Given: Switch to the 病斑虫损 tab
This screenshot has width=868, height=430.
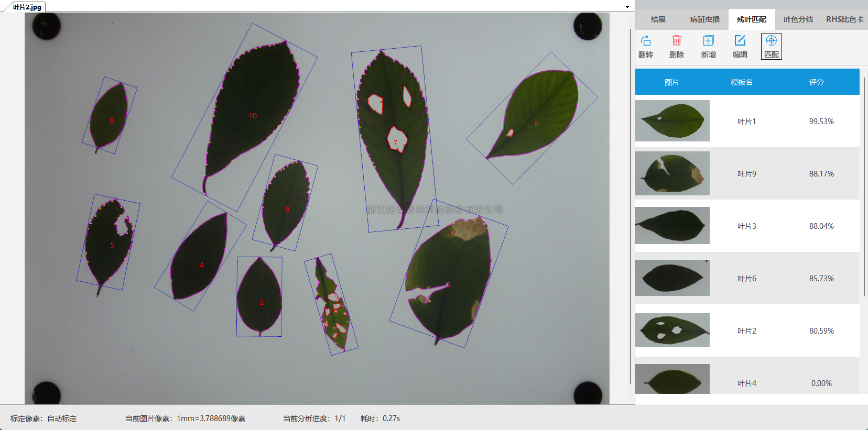Looking at the screenshot, I should coord(704,19).
